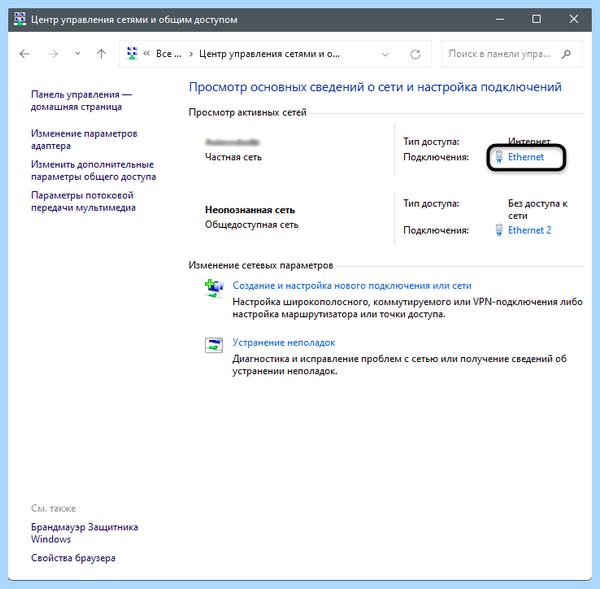The image size is (600, 589).
Task: Select the 'Общедоступная сеть' label
Action: 251,225
